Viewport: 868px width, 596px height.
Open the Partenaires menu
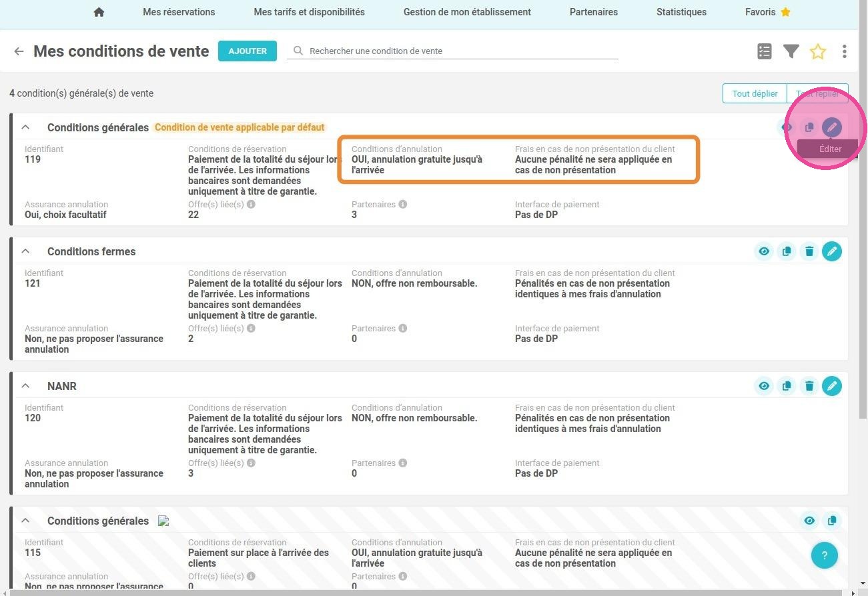[x=593, y=12]
